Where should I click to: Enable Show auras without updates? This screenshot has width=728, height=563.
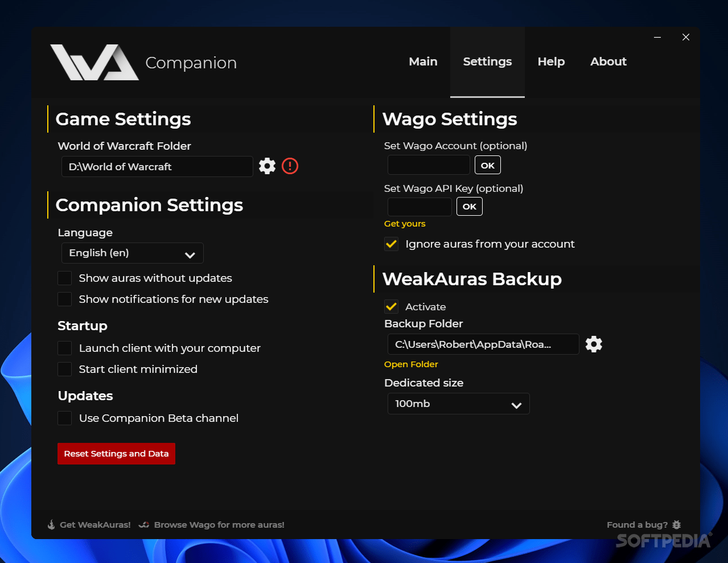click(65, 278)
